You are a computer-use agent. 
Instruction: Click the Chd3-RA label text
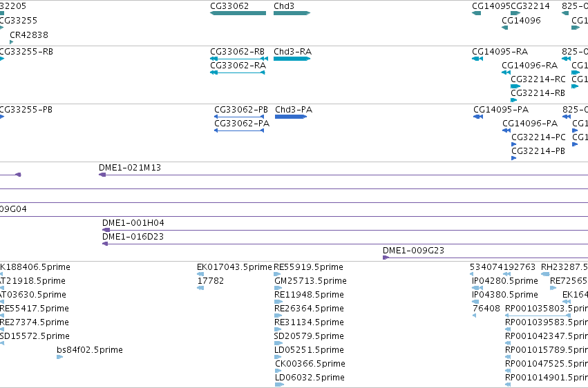pyautogui.click(x=292, y=52)
